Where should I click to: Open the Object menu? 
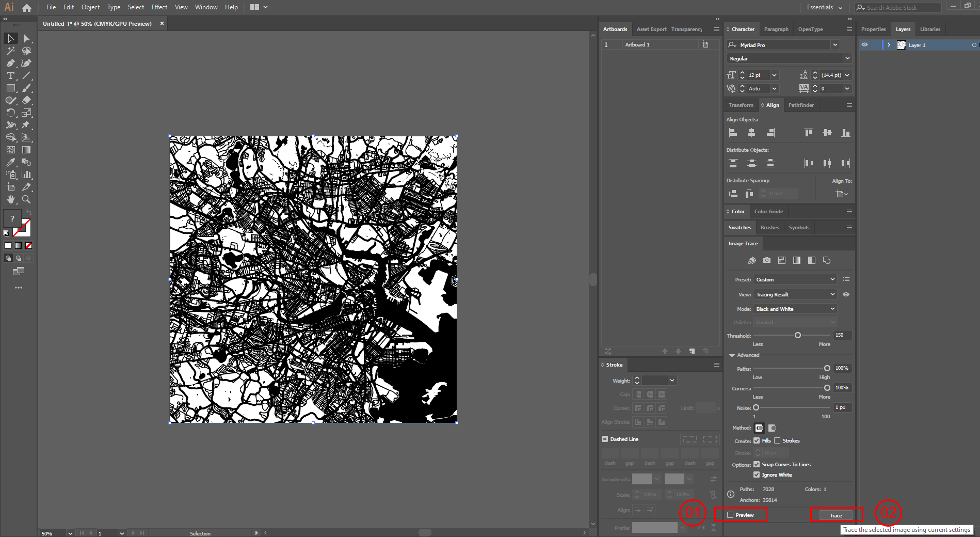point(90,7)
